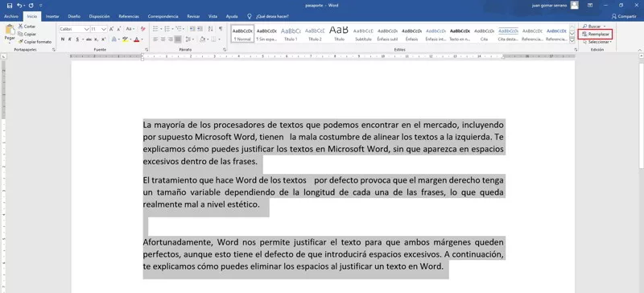This screenshot has height=293, width=644.
Task: Open line and paragraph spacing
Action: pos(188,39)
